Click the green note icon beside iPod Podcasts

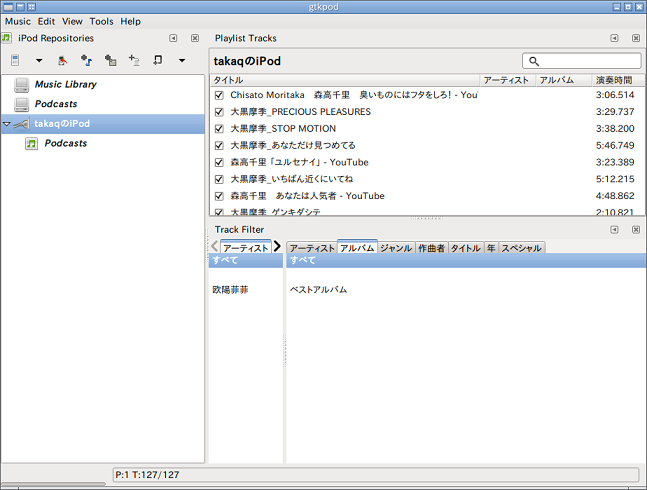[31, 144]
